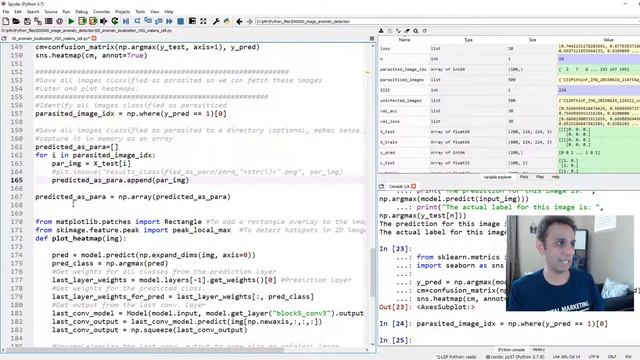
Task: Switch to the History tab
Action: click(x=539, y=350)
